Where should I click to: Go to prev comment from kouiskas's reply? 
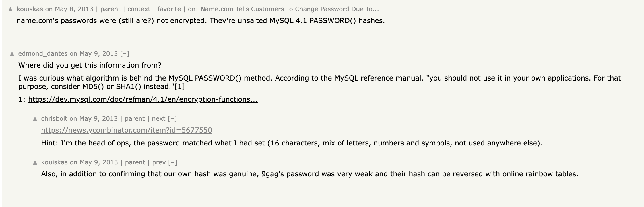coord(159,162)
